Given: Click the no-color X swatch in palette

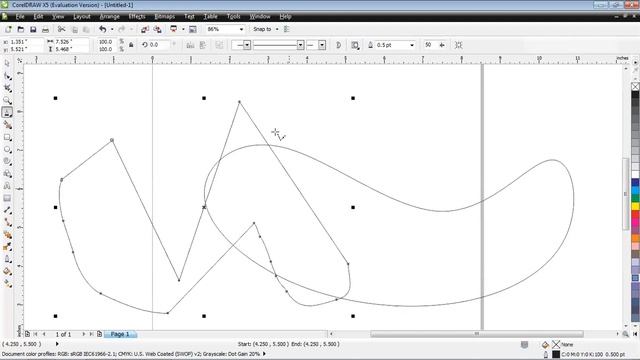Looking at the screenshot, I should pyautogui.click(x=635, y=86).
